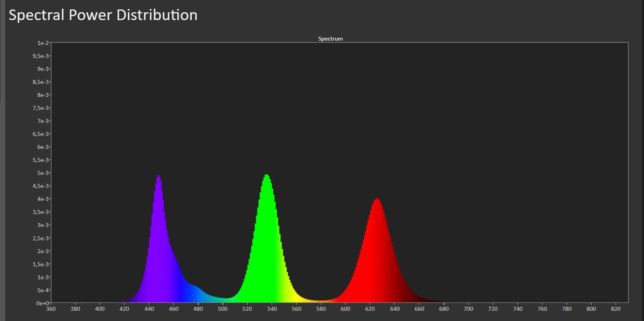Click the 0e+0 origin label
The width and height of the screenshot is (644, 321).
point(42,303)
